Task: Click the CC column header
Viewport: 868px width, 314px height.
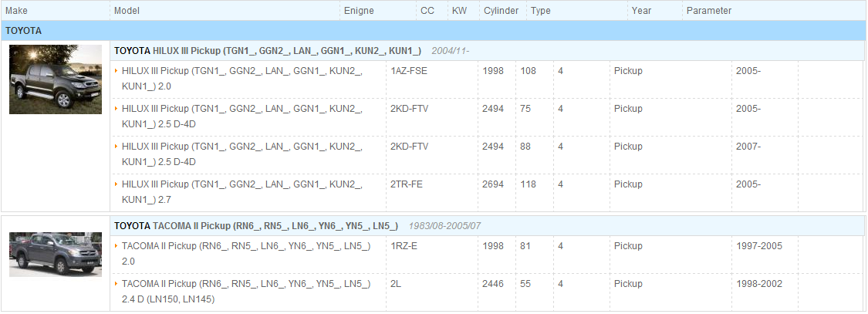Action: (427, 11)
